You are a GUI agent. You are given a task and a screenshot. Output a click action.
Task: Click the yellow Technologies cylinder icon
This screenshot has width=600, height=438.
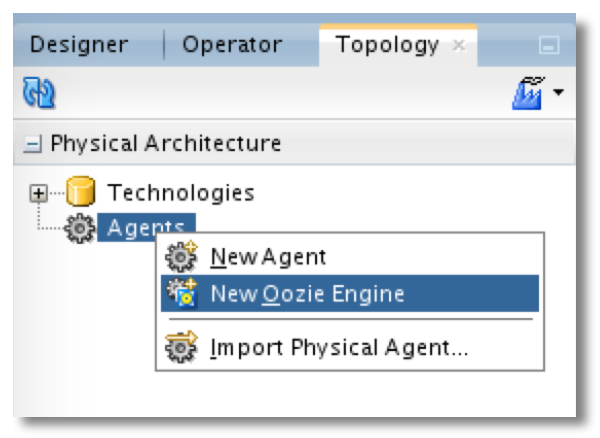[81, 191]
